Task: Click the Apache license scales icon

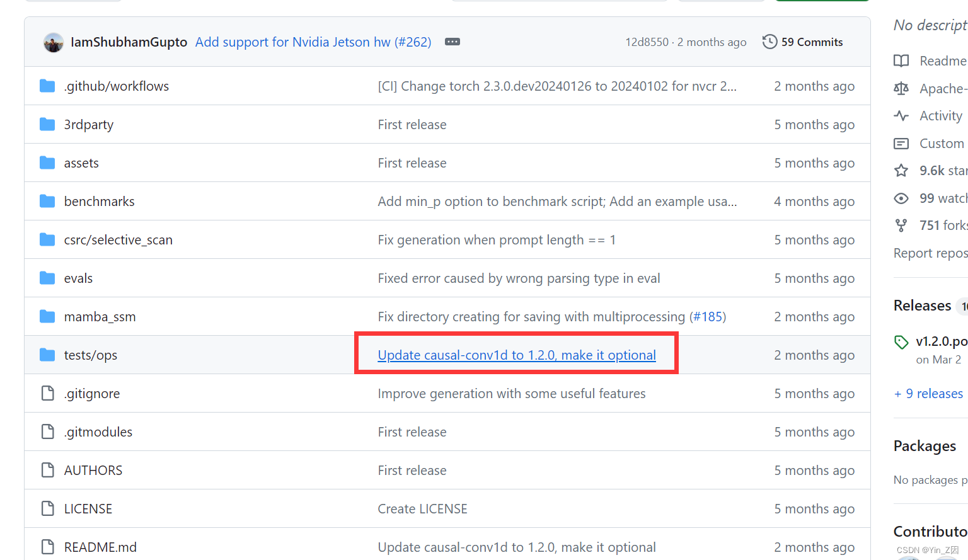Action: coord(902,88)
